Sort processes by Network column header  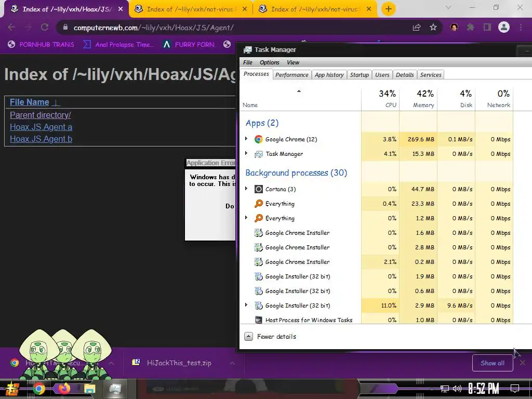coord(495,99)
